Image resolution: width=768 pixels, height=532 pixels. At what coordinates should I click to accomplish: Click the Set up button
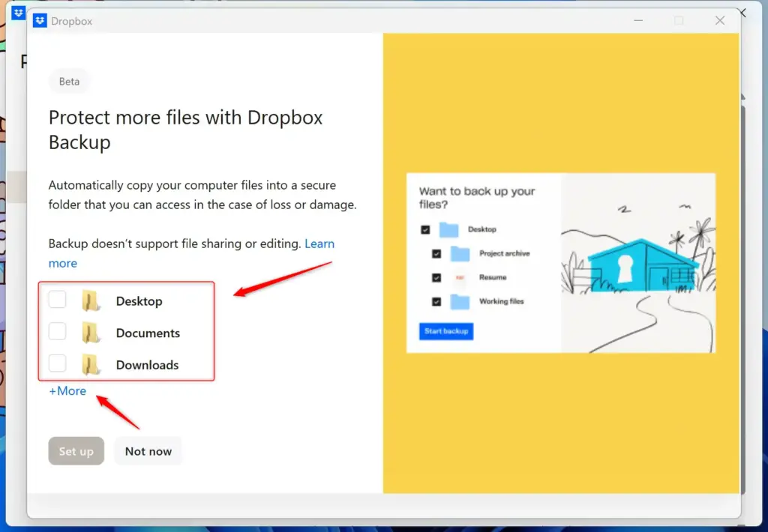click(76, 451)
